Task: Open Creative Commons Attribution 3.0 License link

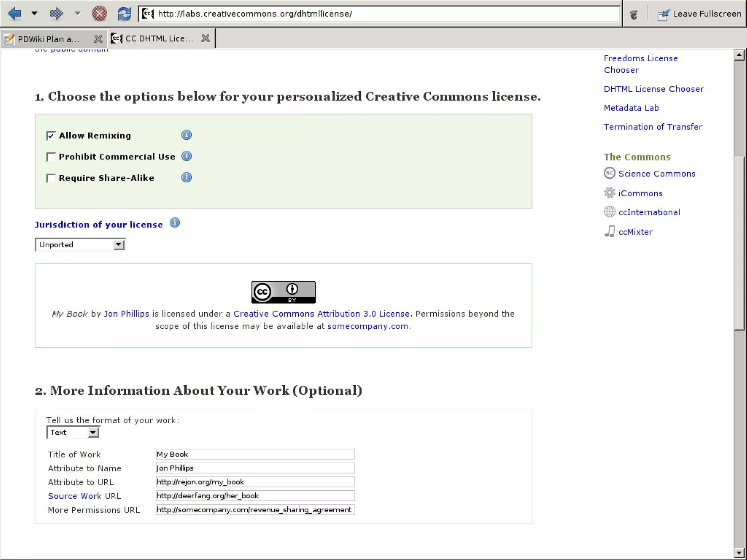Action: click(x=321, y=314)
